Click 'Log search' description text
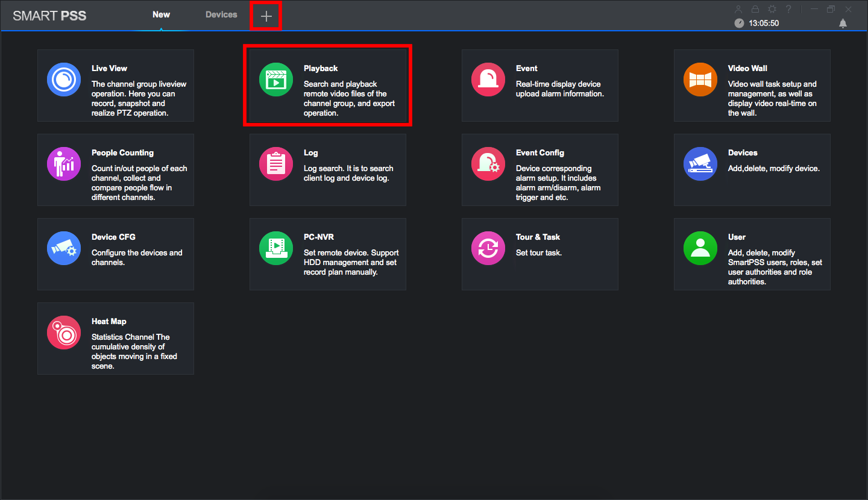 point(348,173)
